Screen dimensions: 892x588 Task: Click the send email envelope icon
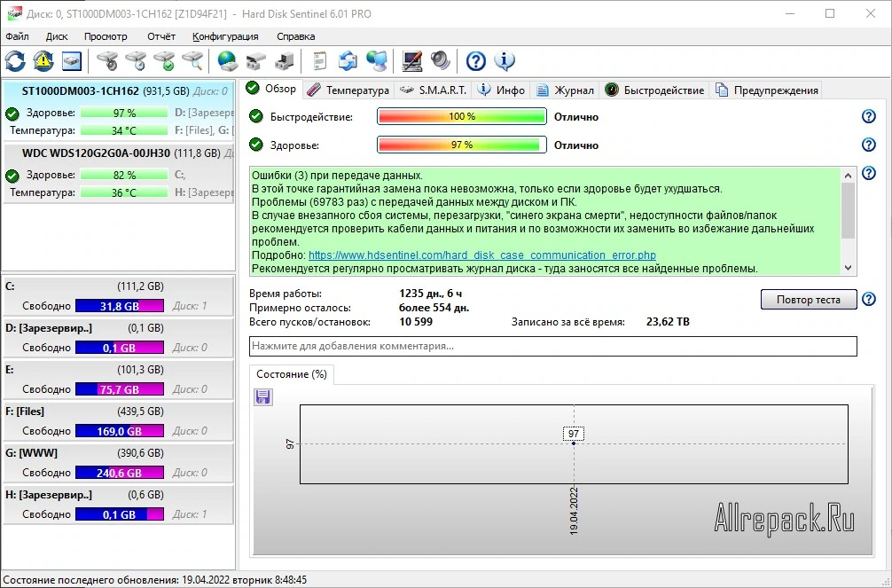(348, 61)
